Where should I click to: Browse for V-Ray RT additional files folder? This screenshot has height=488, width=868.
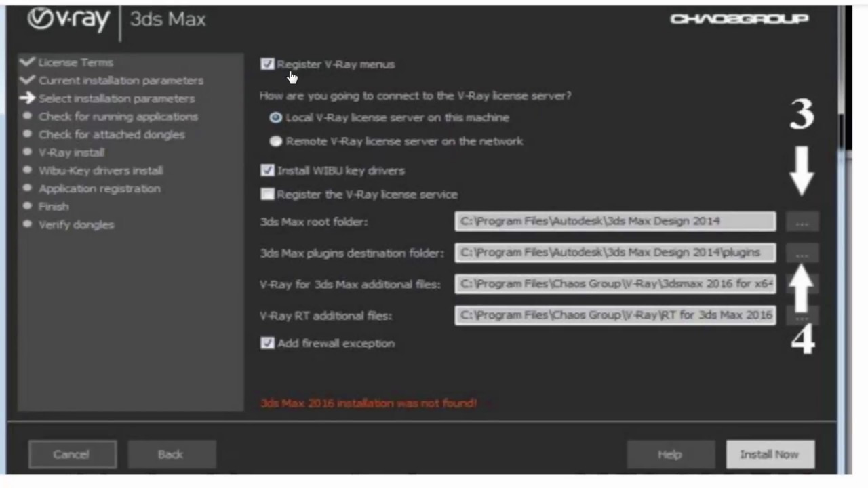click(802, 317)
